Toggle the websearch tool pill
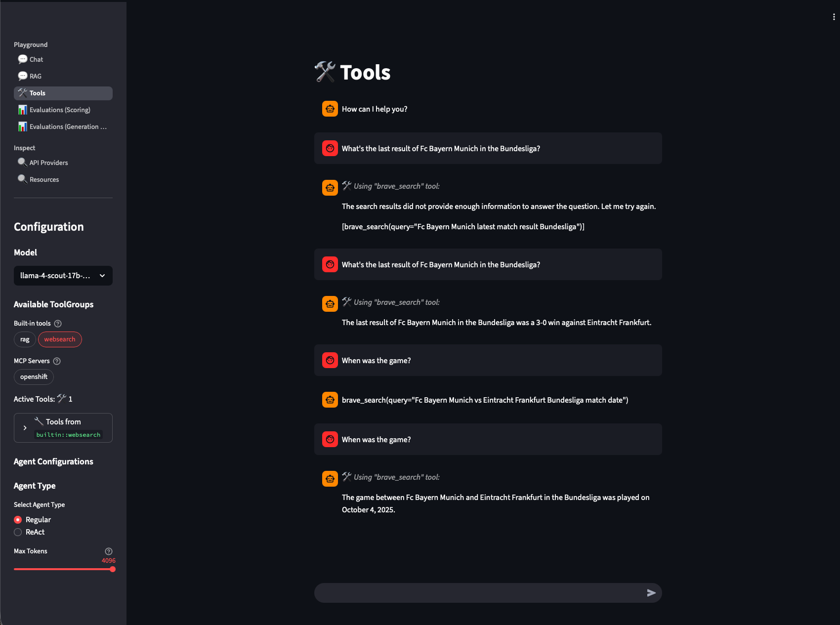Viewport: 840px width, 625px height. [x=60, y=339]
